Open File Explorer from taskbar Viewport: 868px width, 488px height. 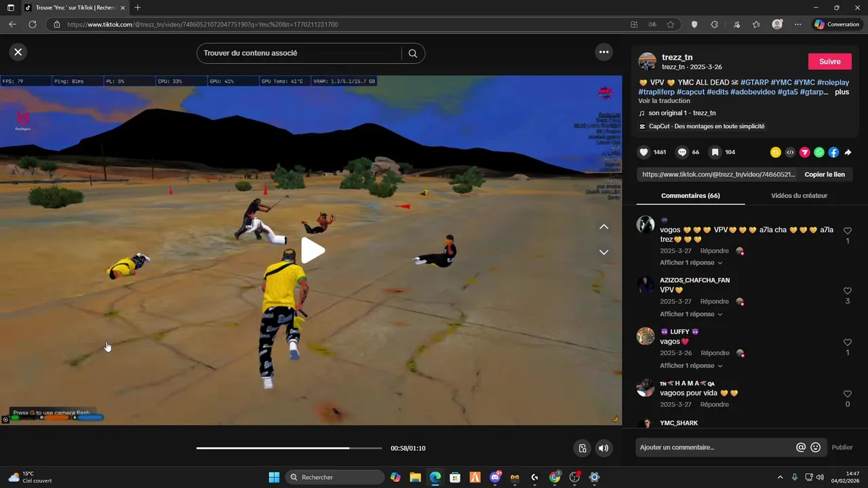415,477
